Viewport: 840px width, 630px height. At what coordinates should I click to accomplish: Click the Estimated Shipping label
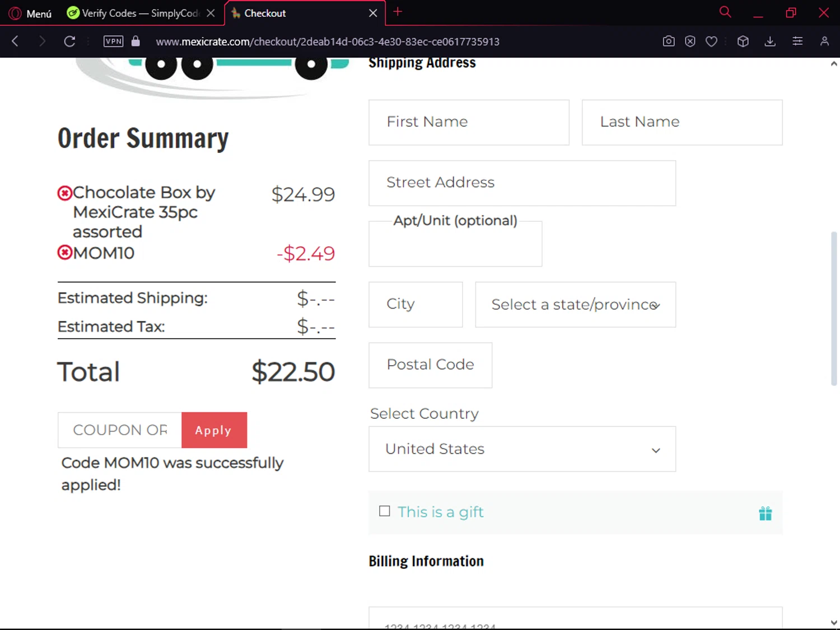[x=133, y=298]
